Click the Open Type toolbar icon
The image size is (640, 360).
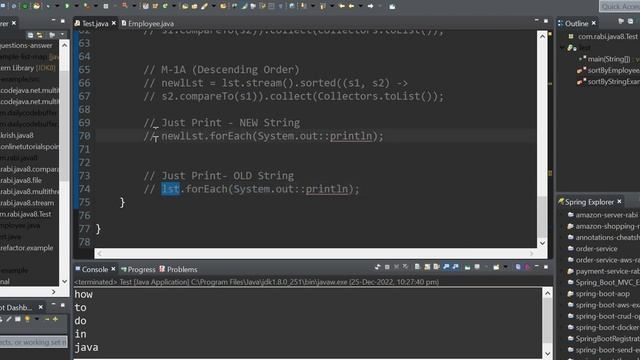pyautogui.click(x=185, y=6)
